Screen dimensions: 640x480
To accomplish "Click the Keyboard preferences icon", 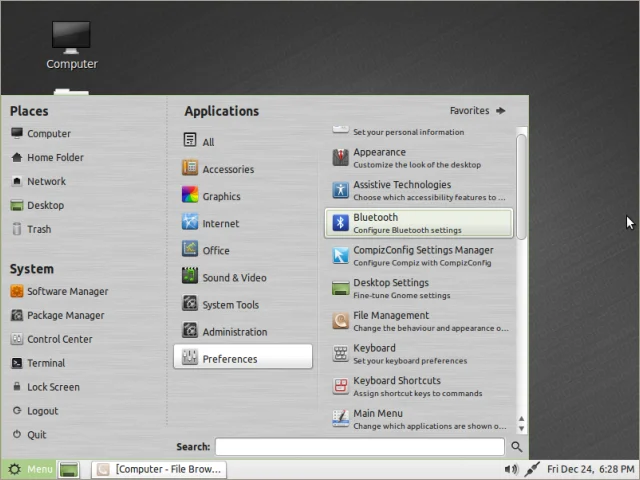I will pos(340,353).
